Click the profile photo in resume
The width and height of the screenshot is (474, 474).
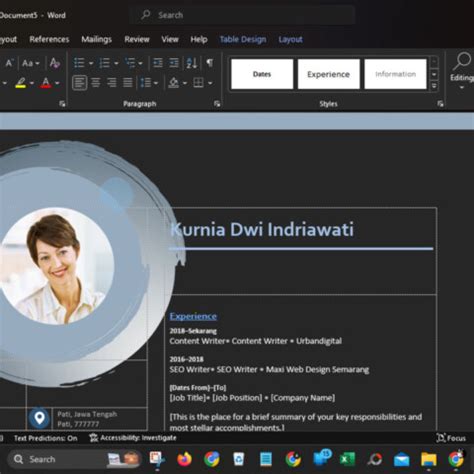coord(57,266)
